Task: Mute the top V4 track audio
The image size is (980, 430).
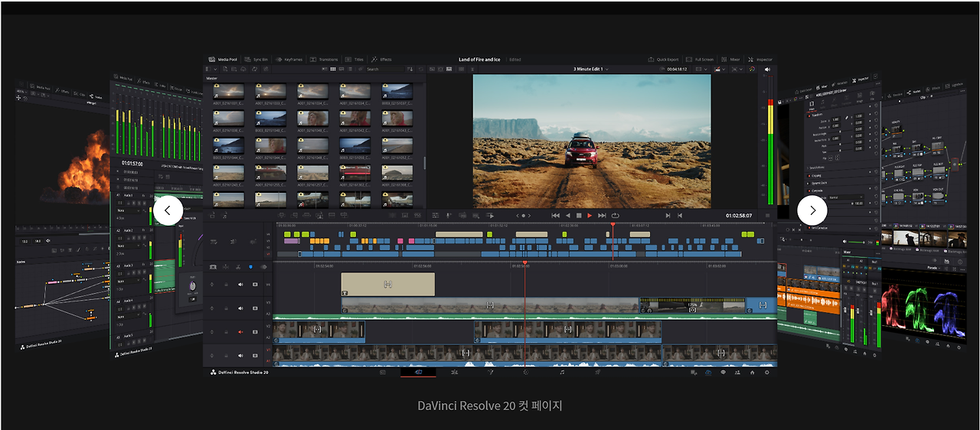Action: (240, 284)
